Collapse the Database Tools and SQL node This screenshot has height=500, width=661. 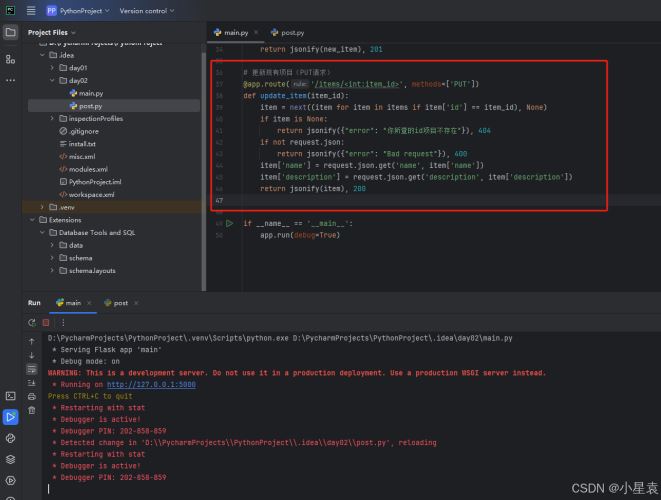pos(43,232)
